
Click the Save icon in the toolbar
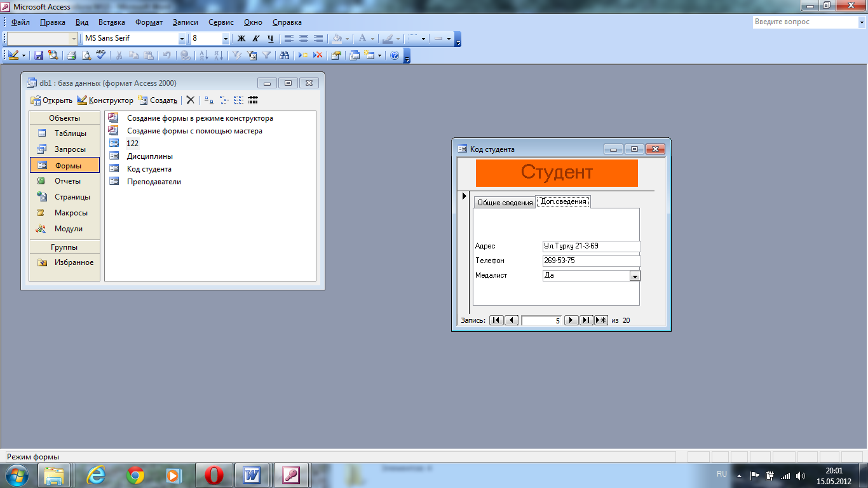pyautogui.click(x=39, y=55)
